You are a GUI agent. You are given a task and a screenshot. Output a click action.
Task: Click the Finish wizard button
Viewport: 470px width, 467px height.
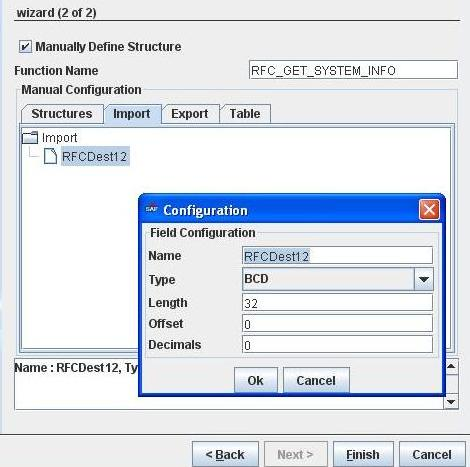(363, 454)
